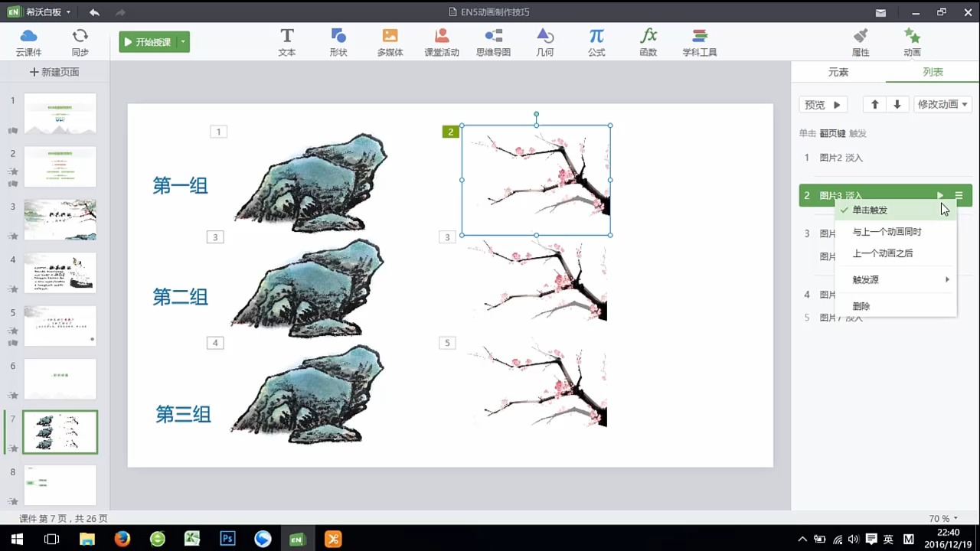
Task: Open the 多媒体 multimedia tool
Action: (390, 42)
